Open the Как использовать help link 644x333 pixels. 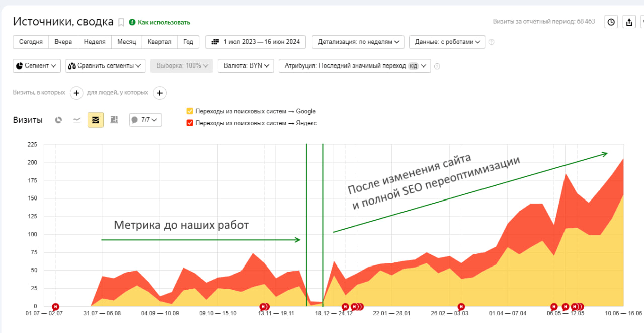[x=164, y=22]
